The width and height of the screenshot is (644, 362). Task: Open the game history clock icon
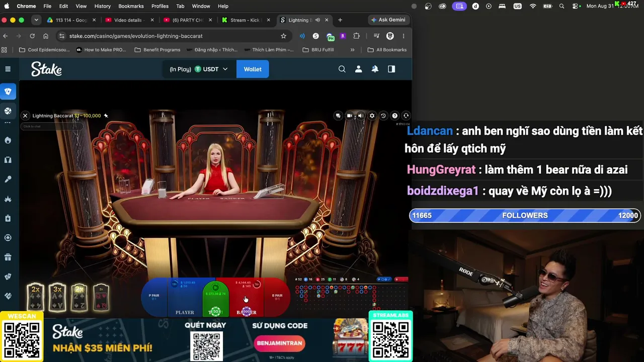(383, 116)
